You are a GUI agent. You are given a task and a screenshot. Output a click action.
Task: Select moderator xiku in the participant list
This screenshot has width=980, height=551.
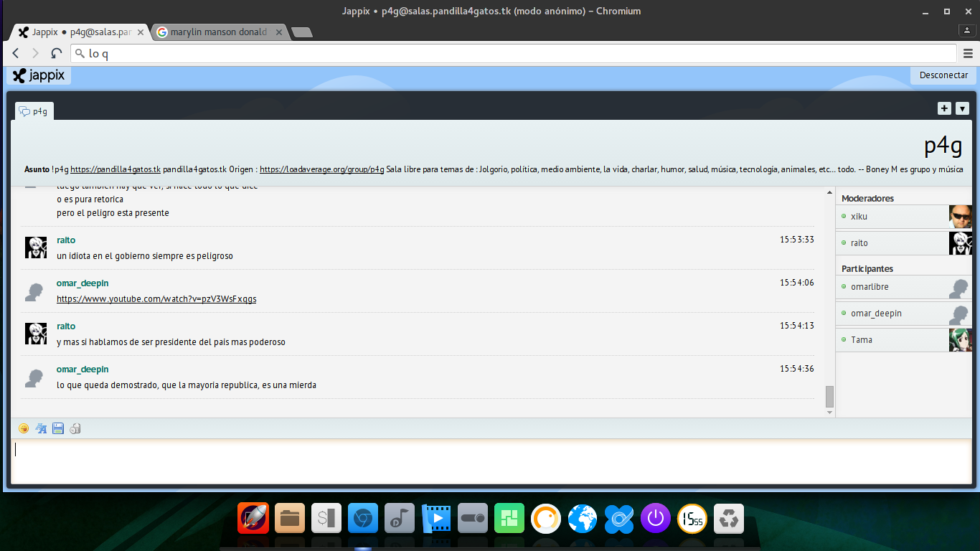[x=904, y=216]
